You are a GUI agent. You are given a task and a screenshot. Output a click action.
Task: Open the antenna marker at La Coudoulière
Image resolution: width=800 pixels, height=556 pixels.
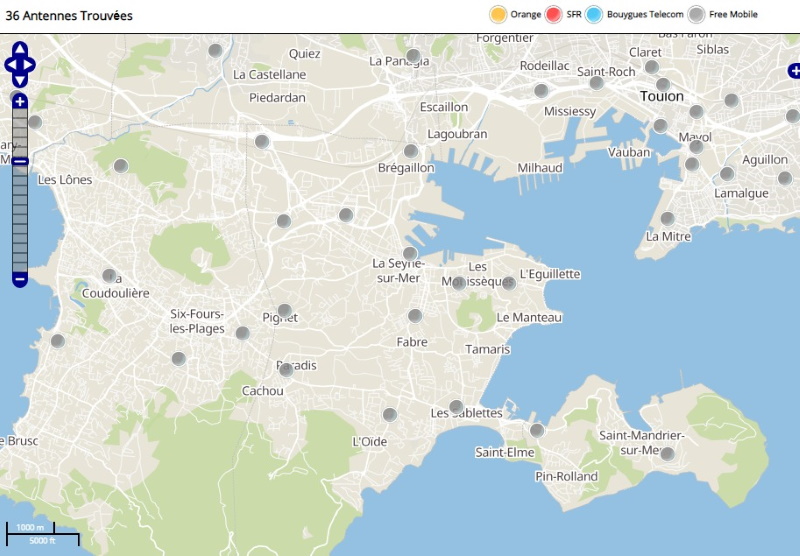click(x=109, y=275)
